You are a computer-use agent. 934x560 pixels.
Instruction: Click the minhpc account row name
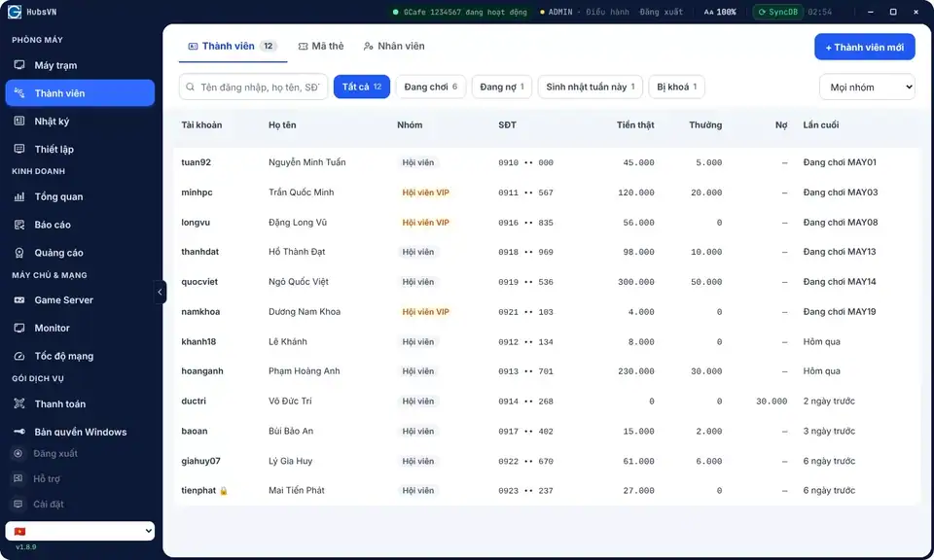tap(197, 192)
